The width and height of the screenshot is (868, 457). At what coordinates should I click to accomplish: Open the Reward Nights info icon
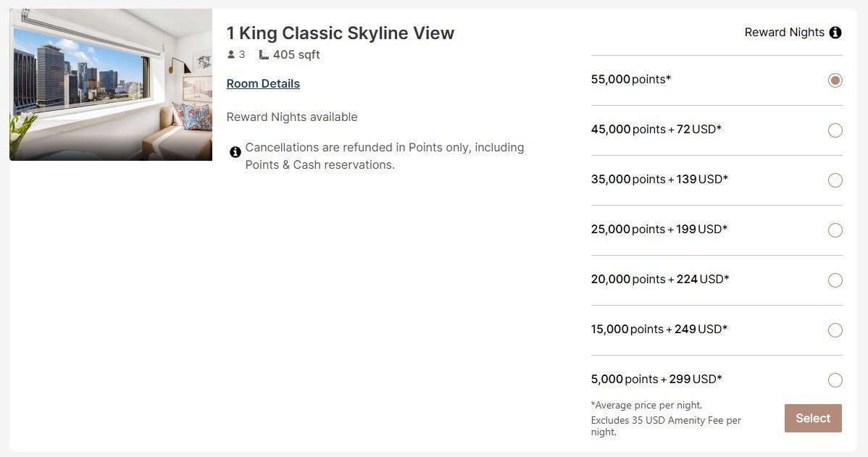click(x=835, y=32)
